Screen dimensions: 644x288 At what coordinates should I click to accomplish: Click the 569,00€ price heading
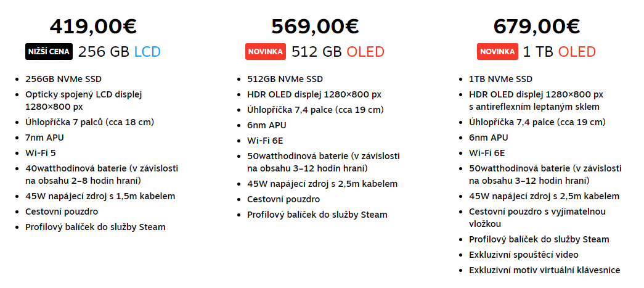point(315,27)
